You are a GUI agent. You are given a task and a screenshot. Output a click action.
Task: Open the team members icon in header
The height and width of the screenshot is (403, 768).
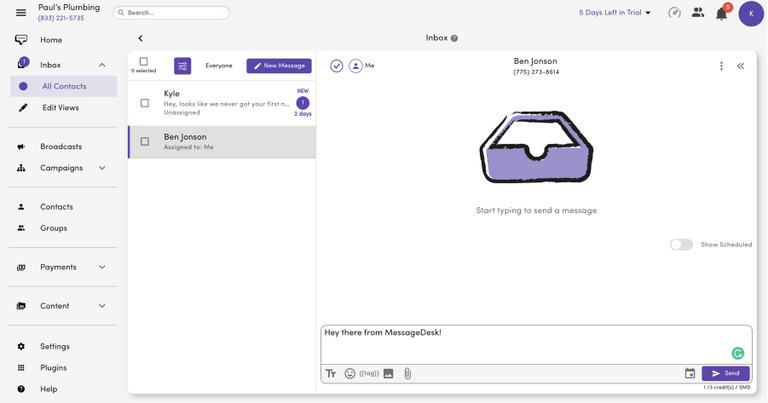pyautogui.click(x=698, y=13)
